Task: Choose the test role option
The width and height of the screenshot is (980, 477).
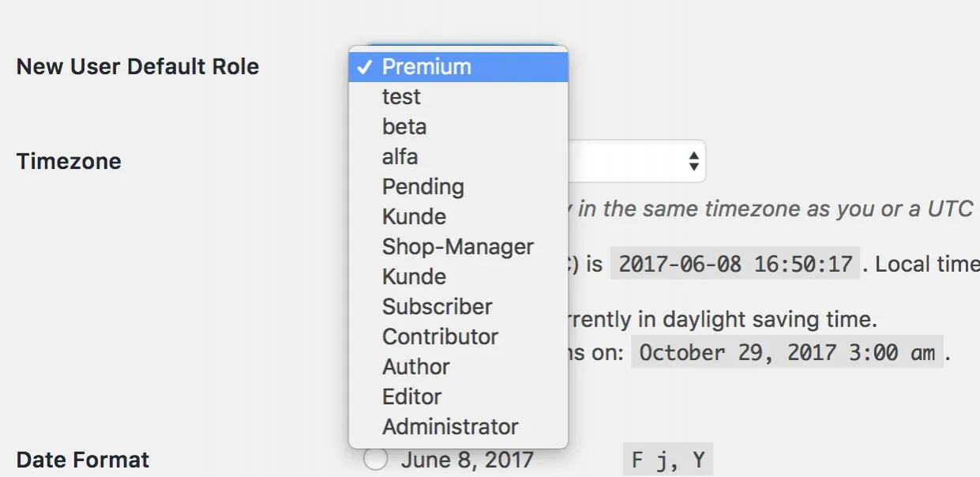Action: (x=458, y=96)
